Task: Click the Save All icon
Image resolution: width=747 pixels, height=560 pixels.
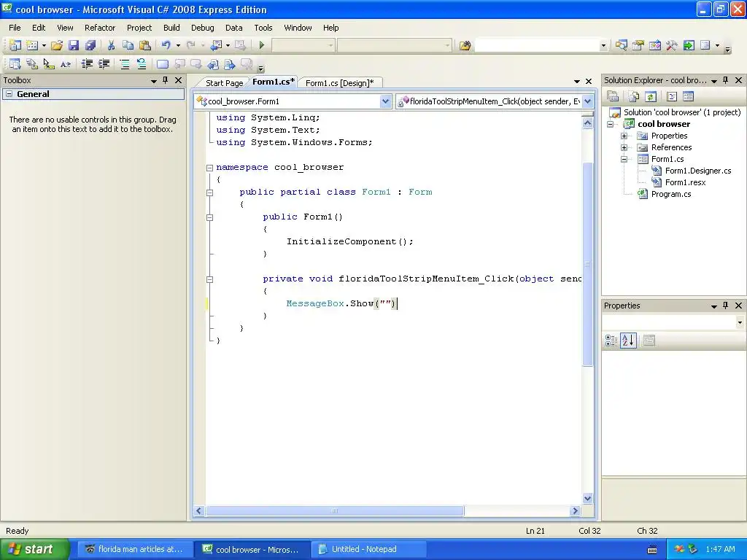Action: click(90, 45)
